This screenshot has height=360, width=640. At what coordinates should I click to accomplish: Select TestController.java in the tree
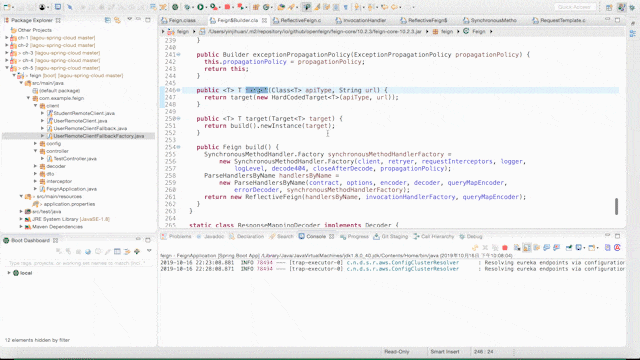75,158
